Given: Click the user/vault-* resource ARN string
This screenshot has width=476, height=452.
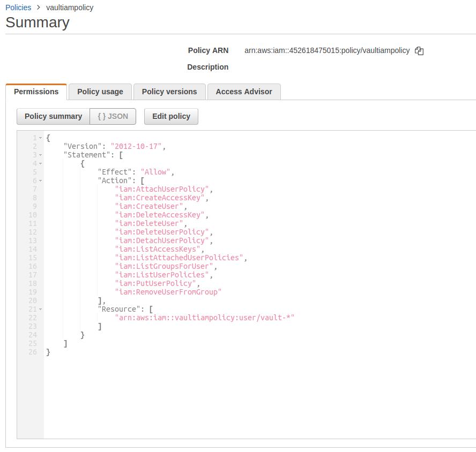Looking at the screenshot, I should coord(205,318).
